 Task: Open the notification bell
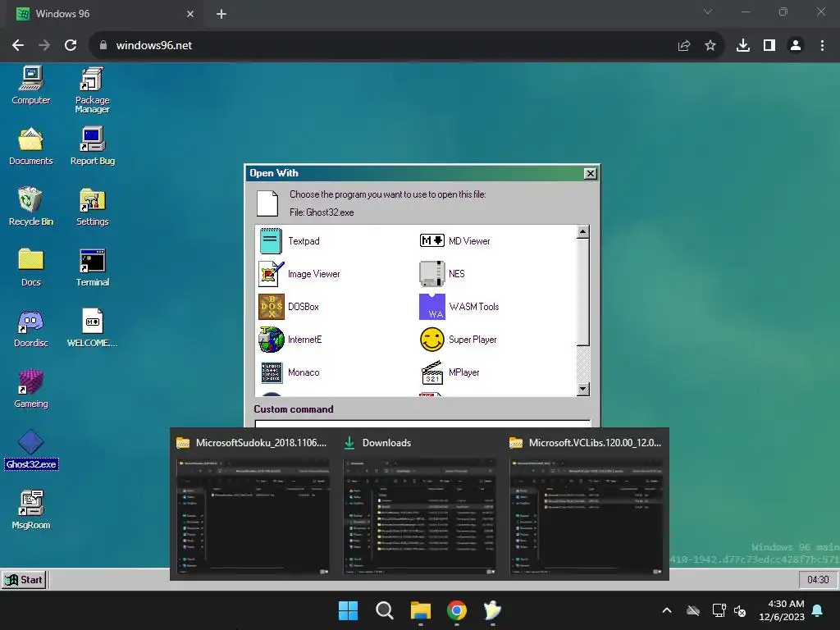coord(818,610)
